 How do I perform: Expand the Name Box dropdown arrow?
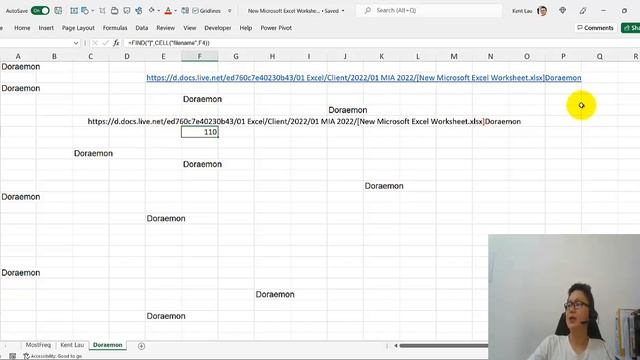(x=76, y=43)
